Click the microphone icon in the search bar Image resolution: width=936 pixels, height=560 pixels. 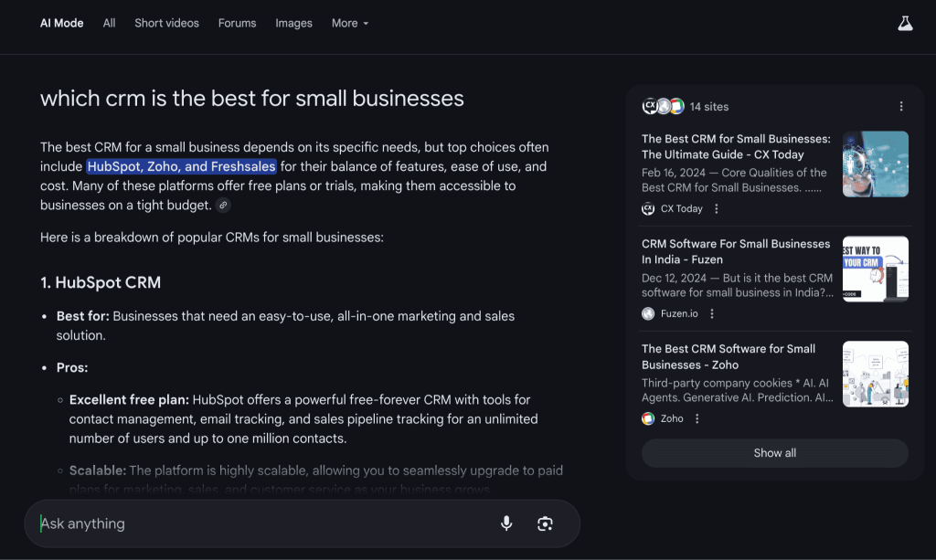point(506,523)
